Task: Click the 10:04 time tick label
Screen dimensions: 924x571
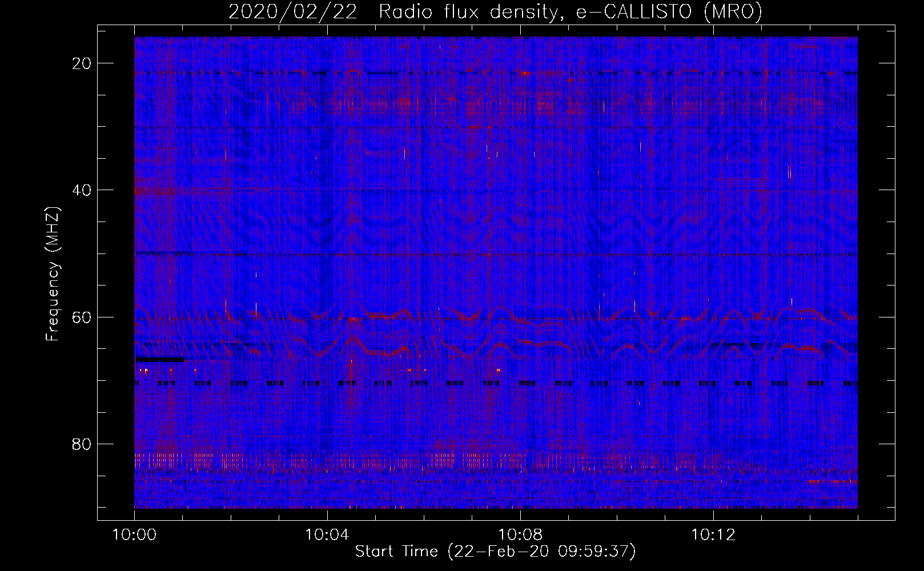Action: tap(327, 535)
